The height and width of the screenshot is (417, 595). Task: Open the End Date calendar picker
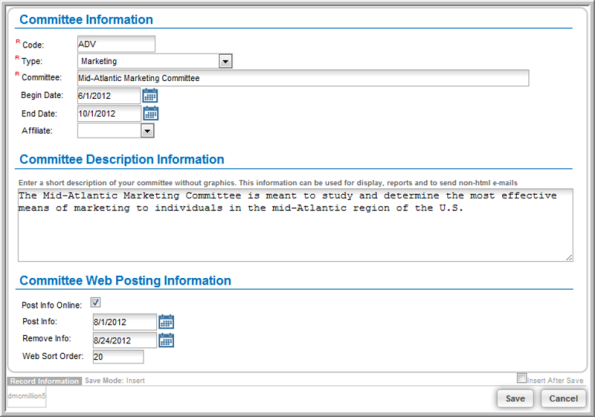click(x=151, y=113)
